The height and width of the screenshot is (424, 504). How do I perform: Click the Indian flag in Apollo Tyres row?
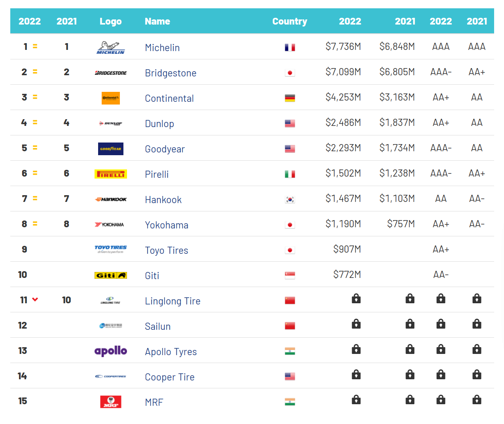click(290, 351)
